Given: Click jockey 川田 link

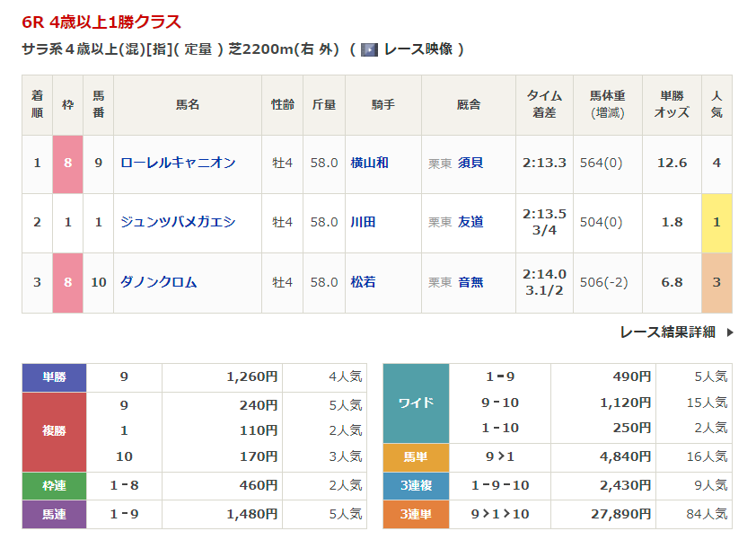Looking at the screenshot, I should [363, 222].
